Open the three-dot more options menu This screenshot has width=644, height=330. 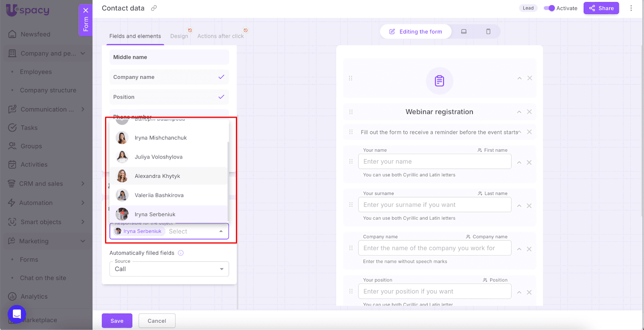point(631,8)
